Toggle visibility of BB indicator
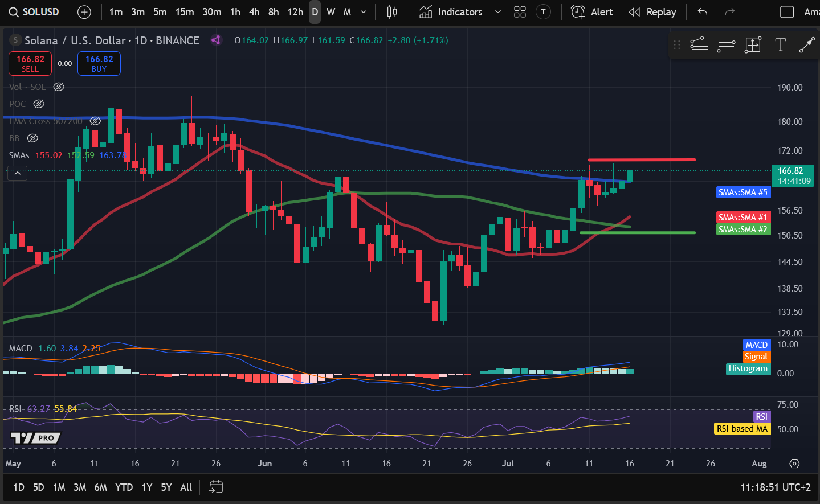This screenshot has height=504, width=820. [32, 138]
